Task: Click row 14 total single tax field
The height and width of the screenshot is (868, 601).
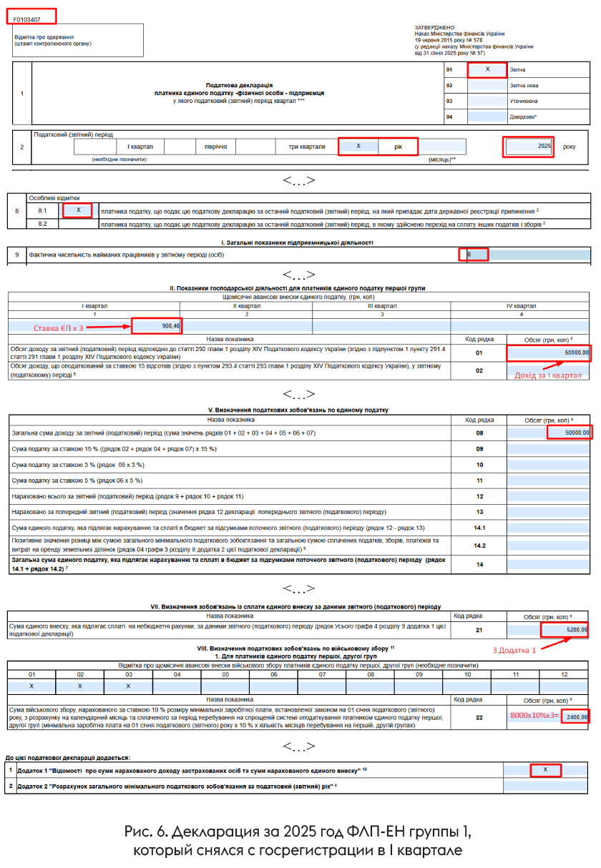Action: tap(549, 564)
